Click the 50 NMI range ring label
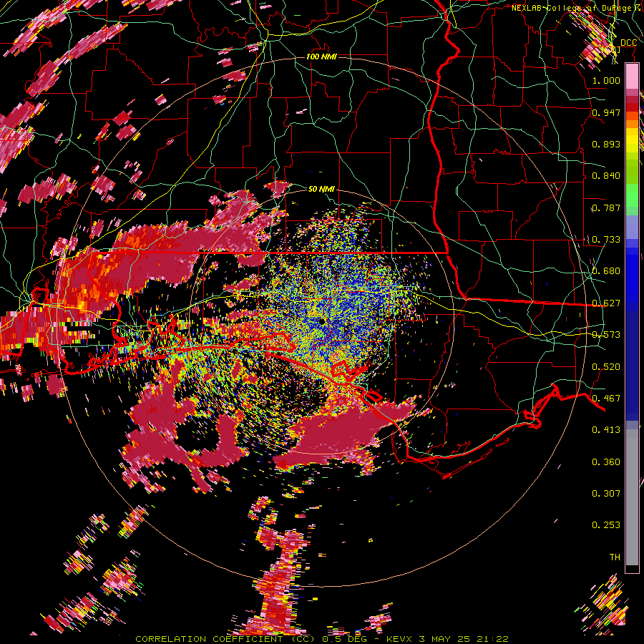Image resolution: width=644 pixels, height=644 pixels. click(321, 189)
